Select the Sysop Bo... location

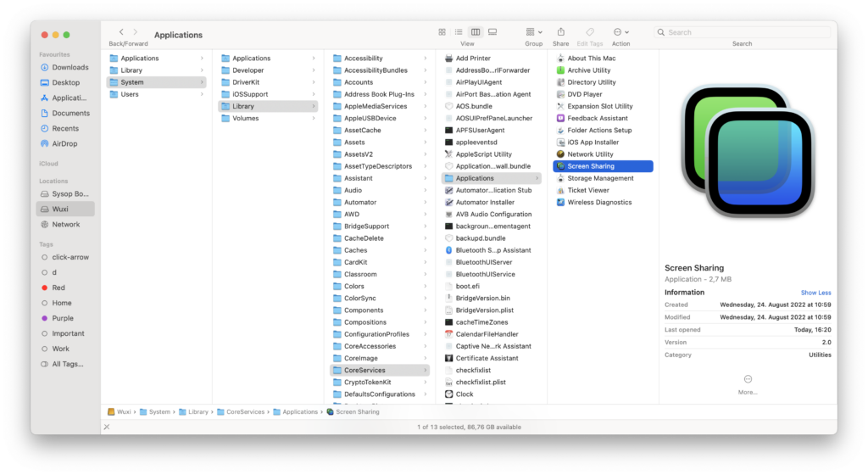(65, 193)
